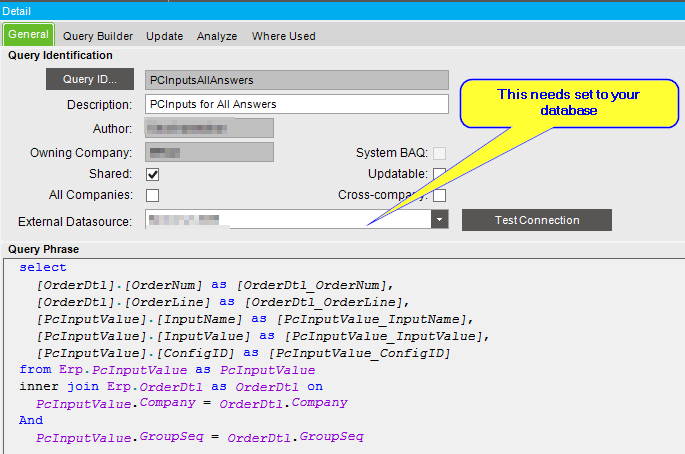This screenshot has width=685, height=454.
Task: Uncheck the Shared checkbox
Action: [152, 174]
